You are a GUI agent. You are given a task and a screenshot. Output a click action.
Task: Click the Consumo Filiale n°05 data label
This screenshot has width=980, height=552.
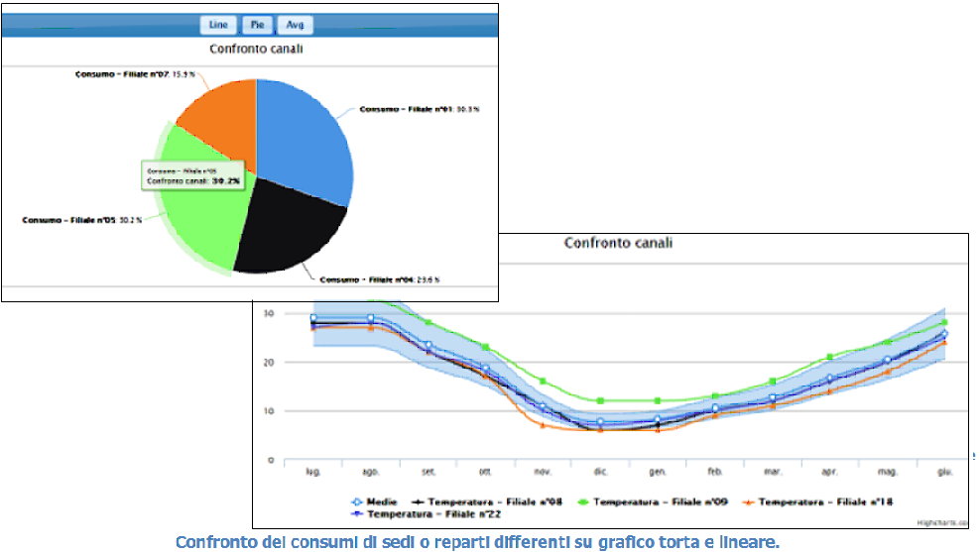pyautogui.click(x=84, y=220)
